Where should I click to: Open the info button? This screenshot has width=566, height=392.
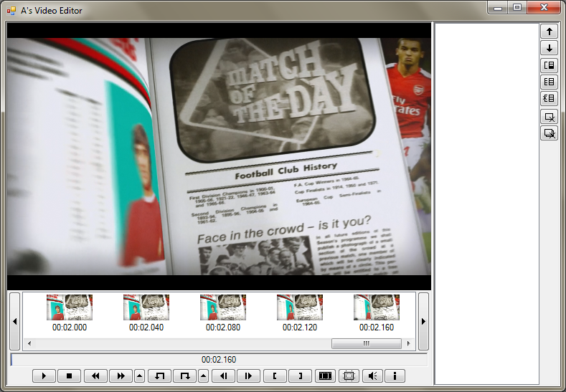click(395, 376)
